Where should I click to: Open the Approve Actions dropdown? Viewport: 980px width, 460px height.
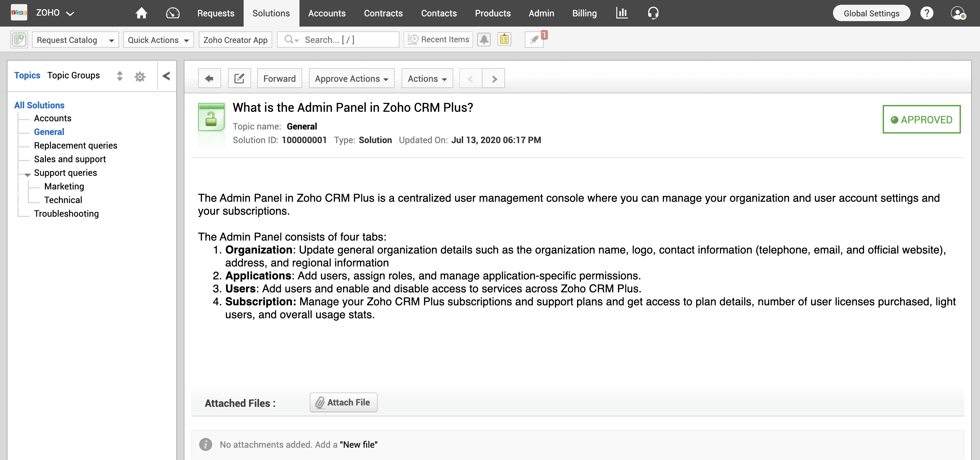(351, 78)
